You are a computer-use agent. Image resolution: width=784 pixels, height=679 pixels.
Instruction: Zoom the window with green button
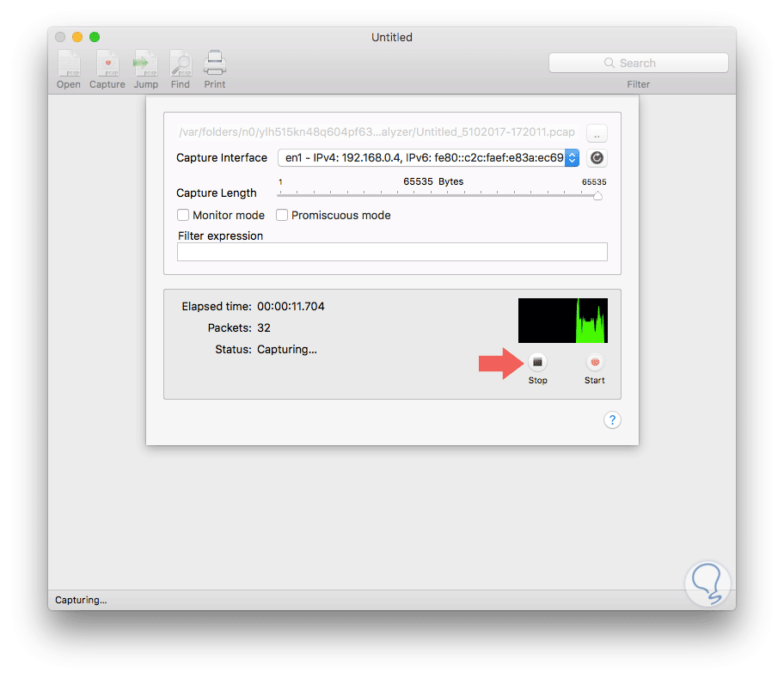click(95, 37)
